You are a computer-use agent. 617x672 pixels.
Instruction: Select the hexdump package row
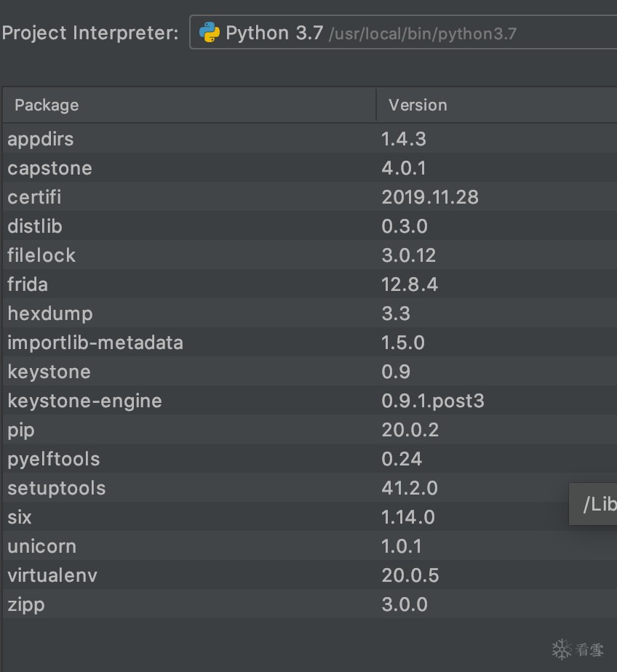tap(50, 313)
